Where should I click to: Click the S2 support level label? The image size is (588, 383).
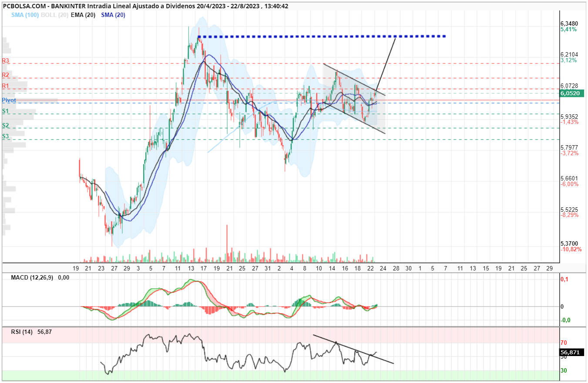point(6,125)
